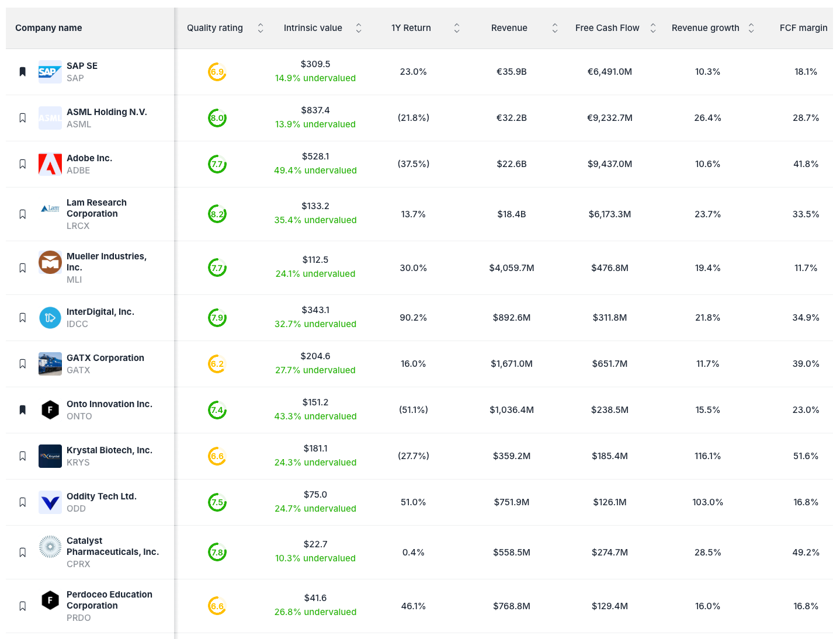Click the Lam Research Corporation logo
This screenshot has height=639, width=840.
[x=50, y=208]
